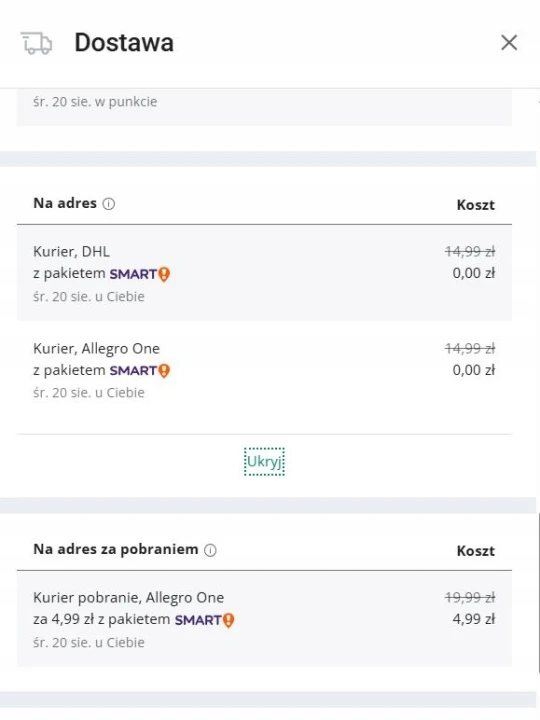Select Kurier, Allegro One delivery option

click(x=264, y=370)
